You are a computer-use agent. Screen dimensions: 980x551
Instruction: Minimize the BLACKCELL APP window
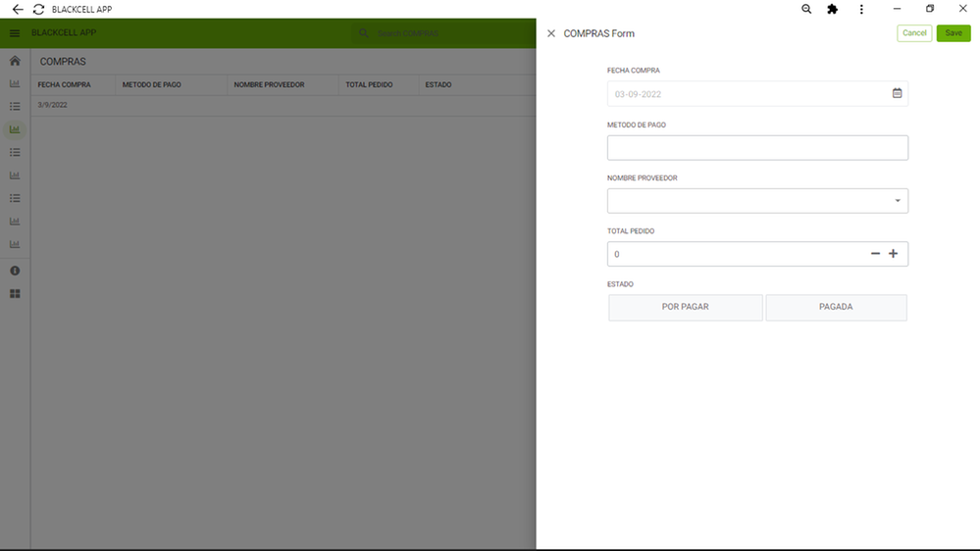(x=897, y=9)
